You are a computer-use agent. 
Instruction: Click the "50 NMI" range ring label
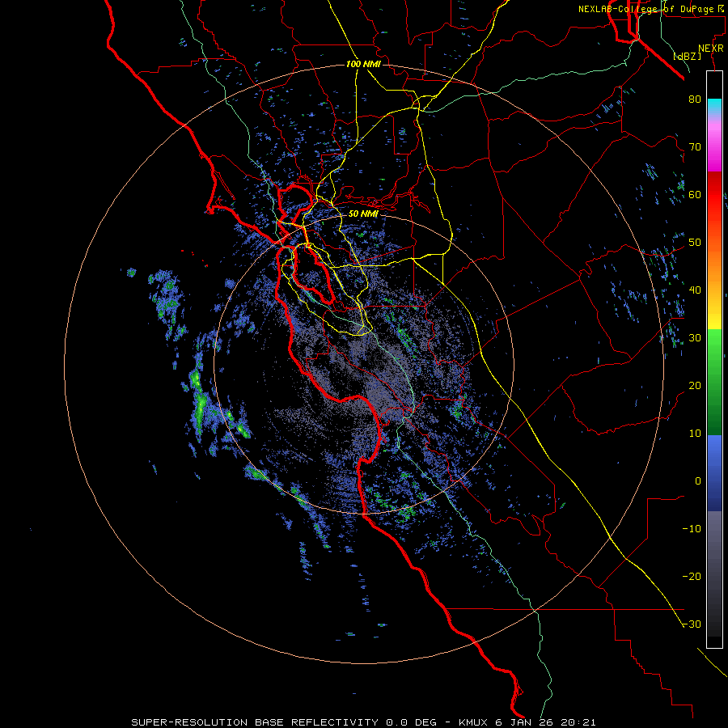point(363,214)
